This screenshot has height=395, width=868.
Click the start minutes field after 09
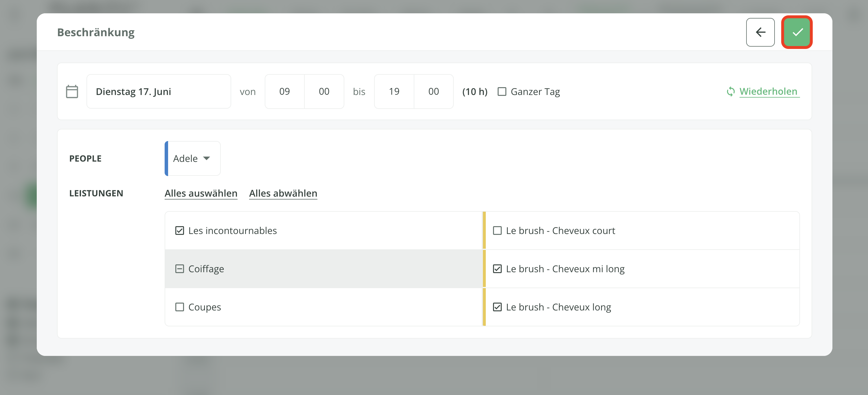click(x=324, y=92)
